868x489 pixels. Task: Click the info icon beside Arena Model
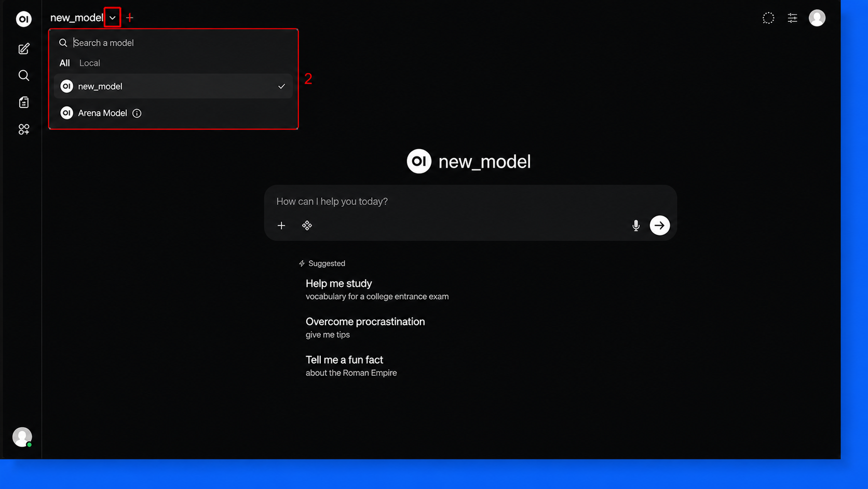(x=137, y=113)
